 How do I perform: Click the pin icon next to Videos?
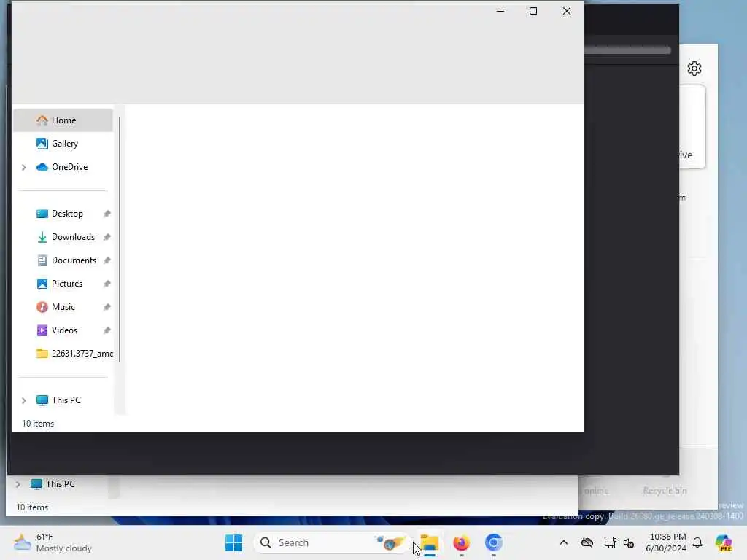coord(107,330)
